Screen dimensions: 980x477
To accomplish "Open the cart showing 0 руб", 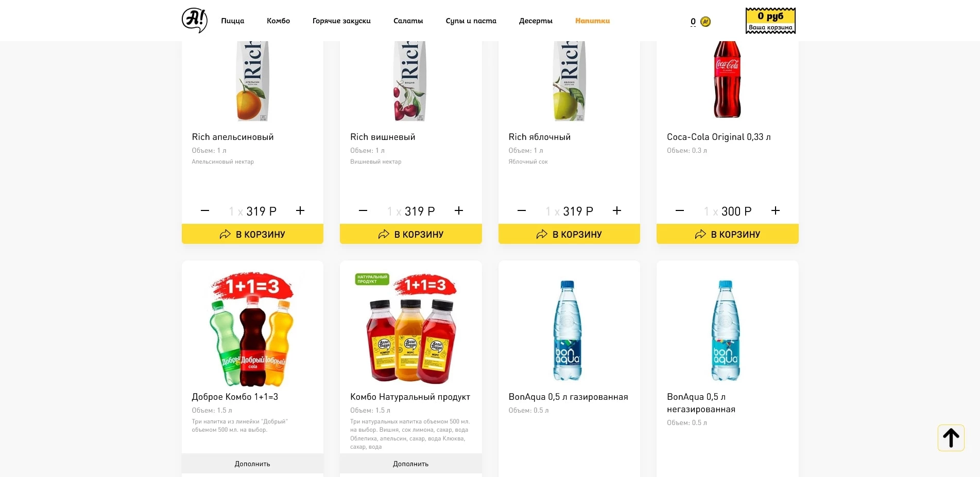I will [770, 21].
